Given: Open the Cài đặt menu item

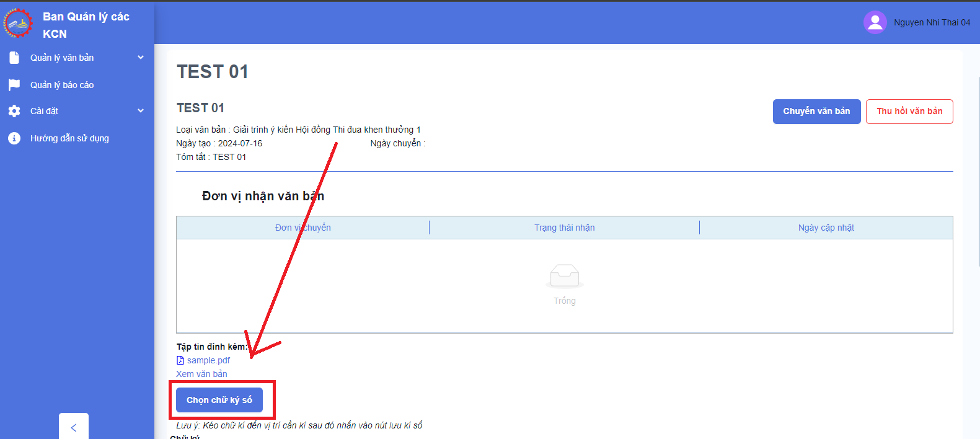Looking at the screenshot, I should 77,111.
